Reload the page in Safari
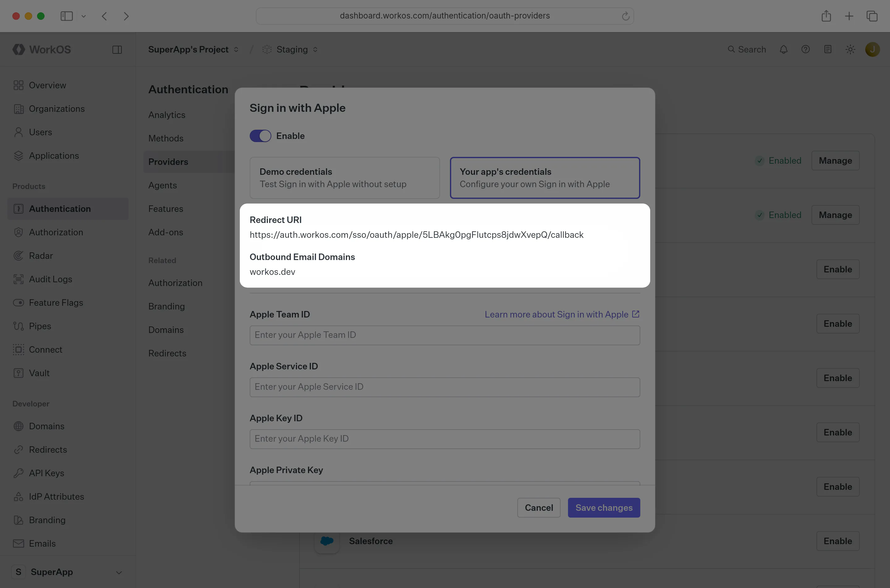 pos(625,16)
